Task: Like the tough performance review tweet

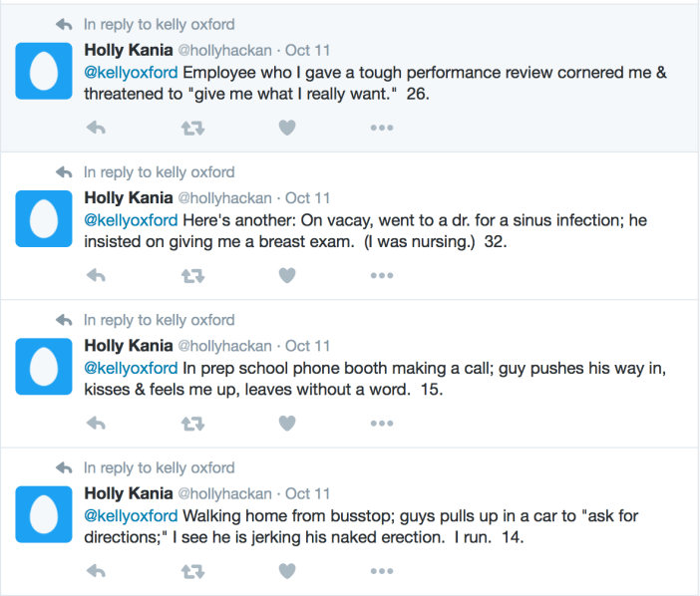Action: (x=287, y=128)
